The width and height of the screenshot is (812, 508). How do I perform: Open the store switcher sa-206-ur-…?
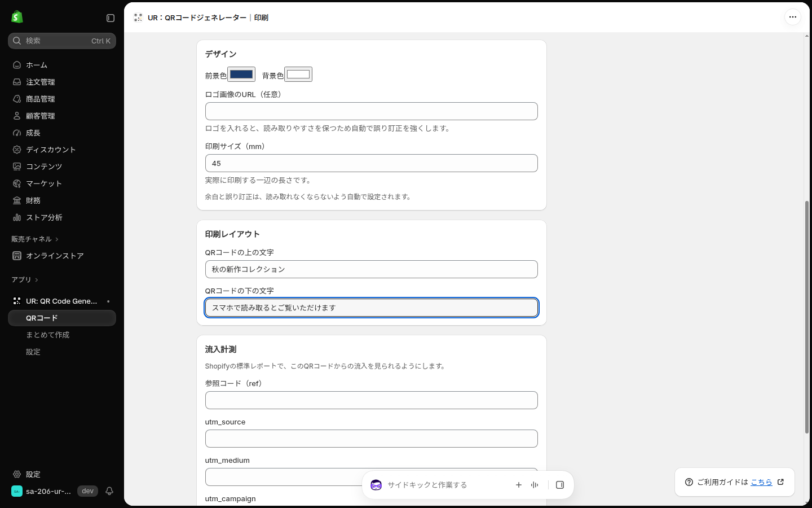click(41, 491)
